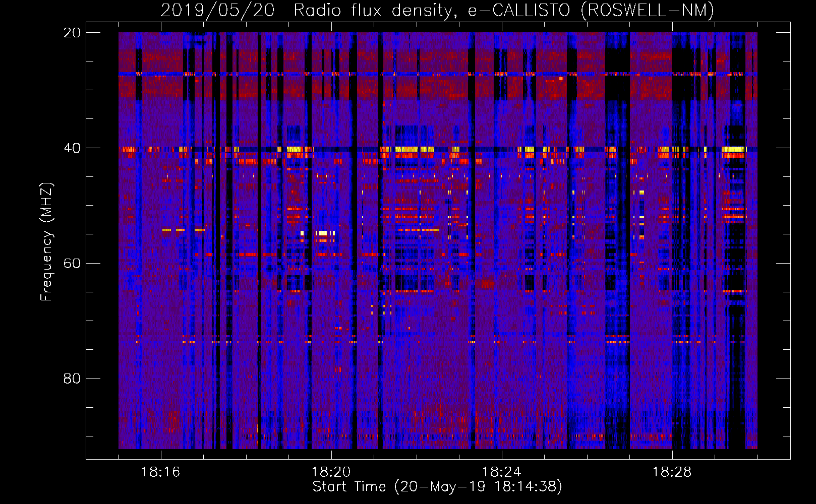The image size is (816, 504).
Task: Click the '80' frequency tick label
Action: (x=72, y=379)
